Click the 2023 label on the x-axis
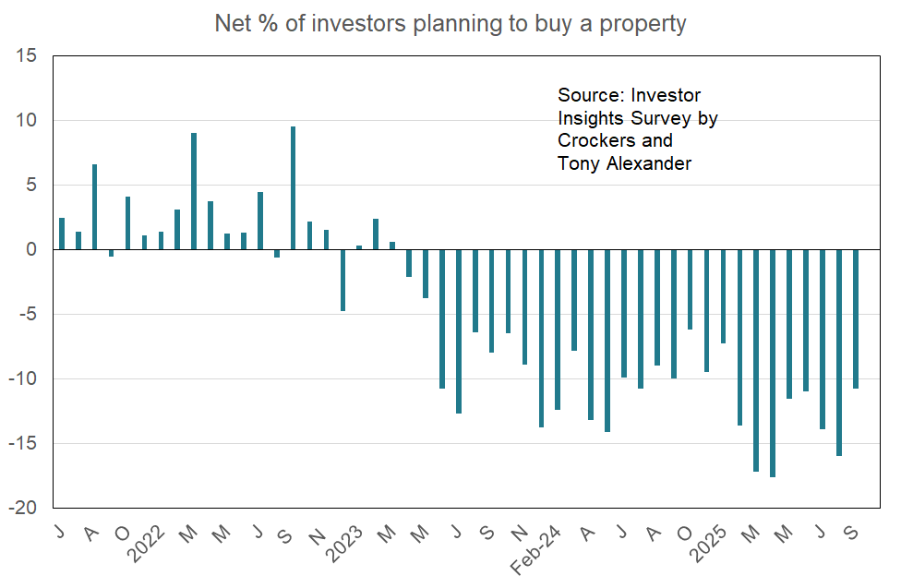This screenshot has height=588, width=901. pos(344,545)
